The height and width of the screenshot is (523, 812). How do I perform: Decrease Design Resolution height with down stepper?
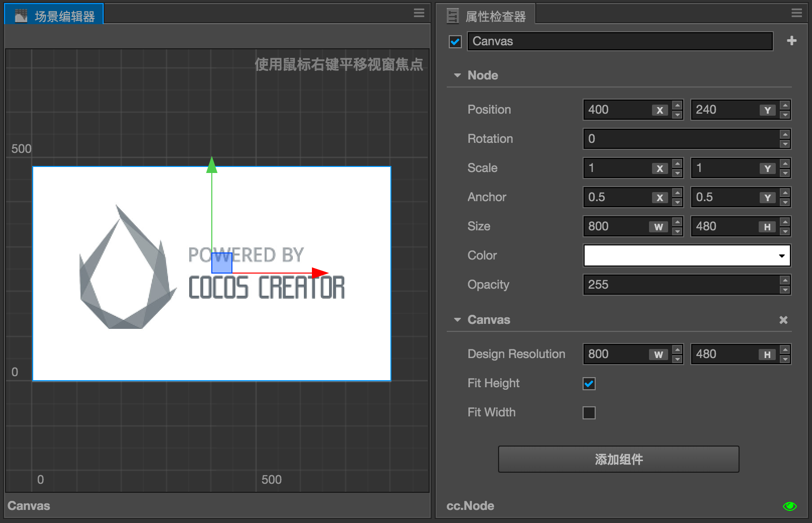[785, 359]
